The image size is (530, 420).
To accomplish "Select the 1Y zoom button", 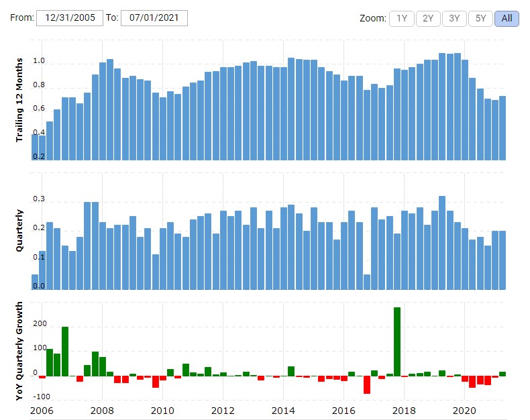I will click(402, 19).
